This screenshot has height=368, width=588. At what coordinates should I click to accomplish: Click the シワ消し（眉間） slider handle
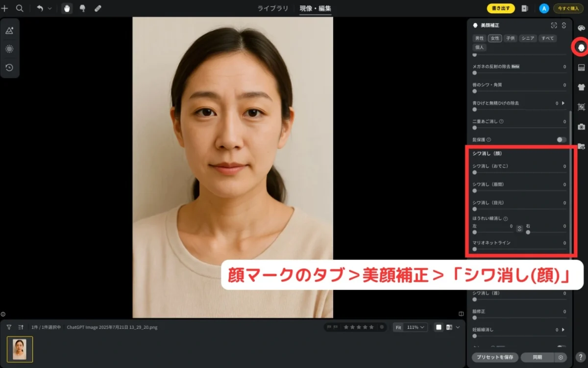(474, 190)
